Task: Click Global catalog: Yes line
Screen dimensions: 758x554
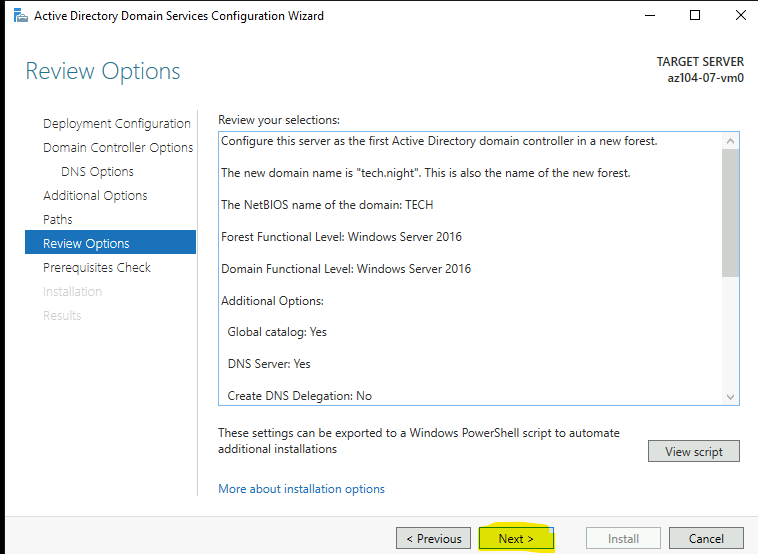Action: coord(277,332)
